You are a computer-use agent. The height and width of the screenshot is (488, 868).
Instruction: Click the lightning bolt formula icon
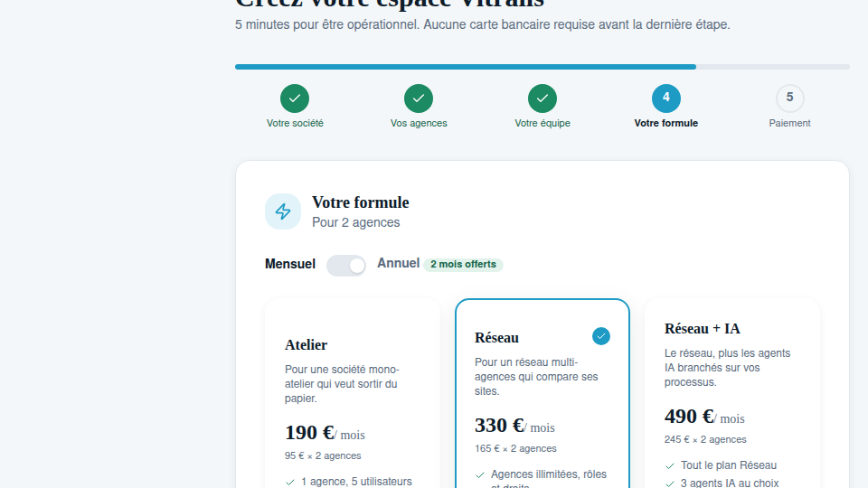pos(283,211)
